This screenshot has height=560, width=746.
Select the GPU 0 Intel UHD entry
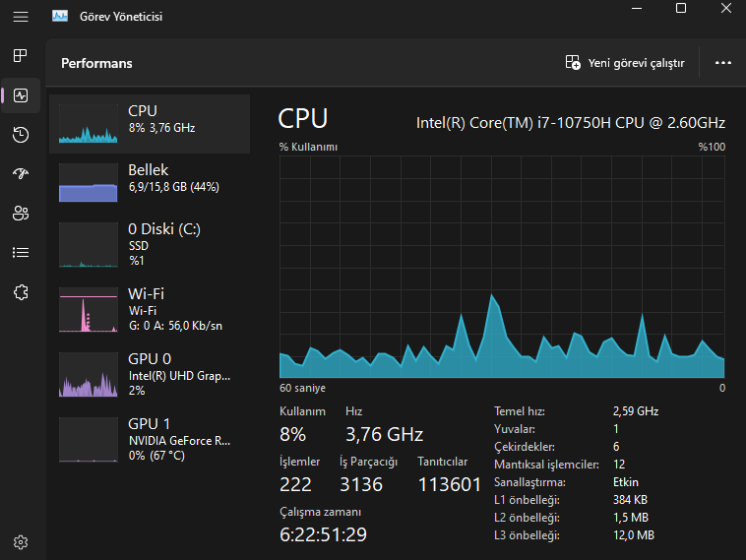tap(150, 374)
